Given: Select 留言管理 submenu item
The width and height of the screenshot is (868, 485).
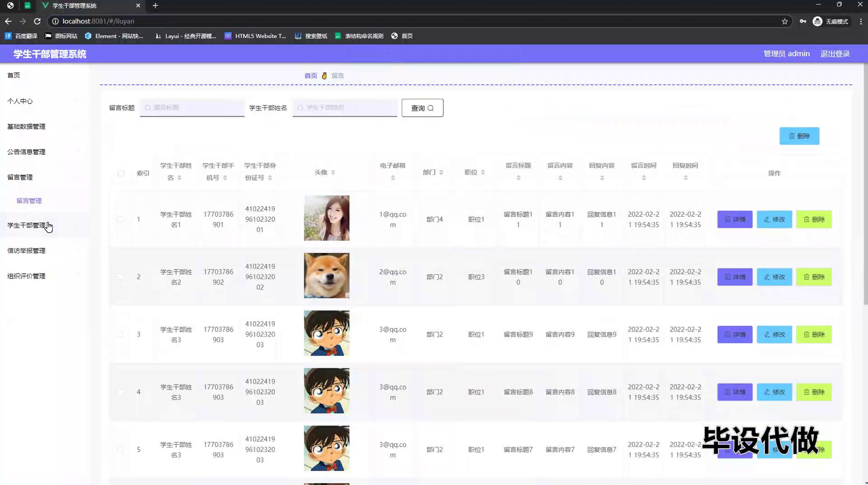Looking at the screenshot, I should tap(29, 201).
